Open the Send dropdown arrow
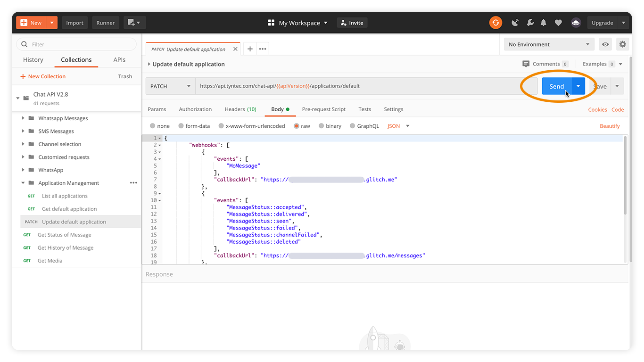The height and width of the screenshot is (362, 644). (578, 86)
